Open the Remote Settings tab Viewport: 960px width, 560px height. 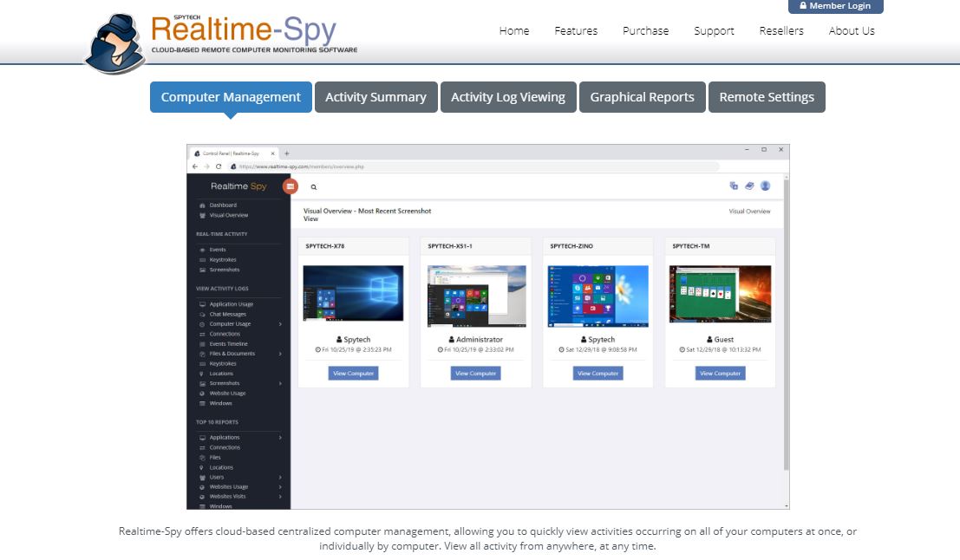767,97
